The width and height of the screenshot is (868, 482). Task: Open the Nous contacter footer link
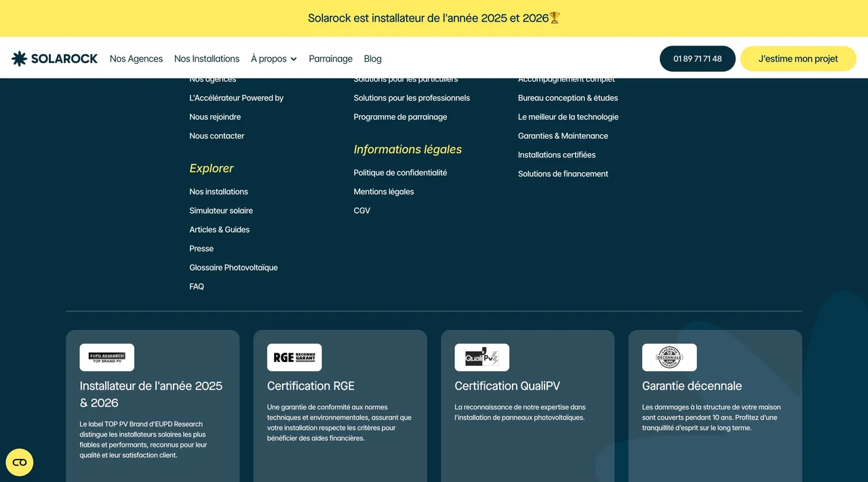pos(217,136)
